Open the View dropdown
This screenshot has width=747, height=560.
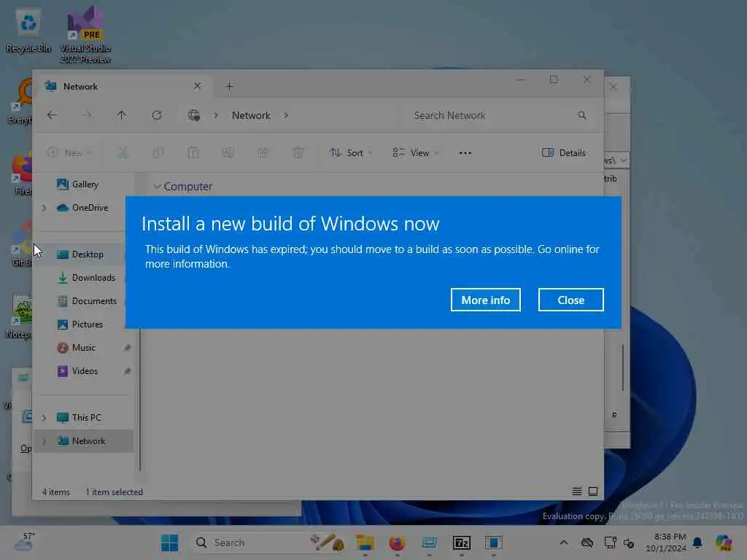click(x=415, y=153)
